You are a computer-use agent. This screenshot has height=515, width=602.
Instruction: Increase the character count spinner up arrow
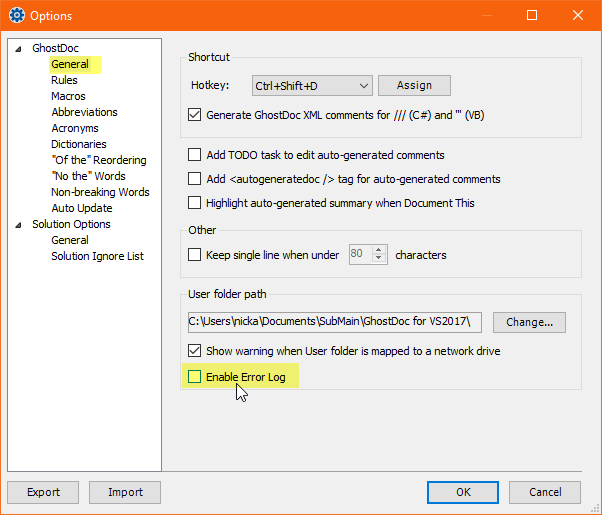(x=379, y=250)
